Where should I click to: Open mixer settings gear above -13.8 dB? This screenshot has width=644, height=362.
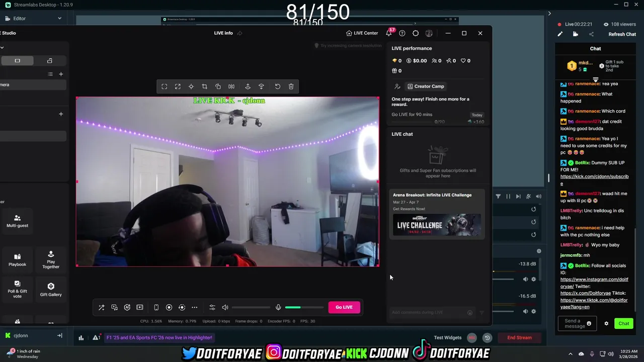(539, 251)
